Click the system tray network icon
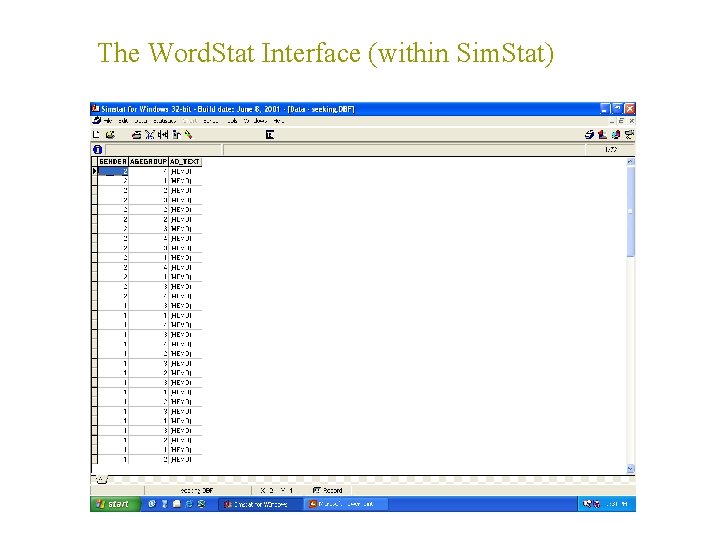This screenshot has height=540, width=720. [586, 504]
